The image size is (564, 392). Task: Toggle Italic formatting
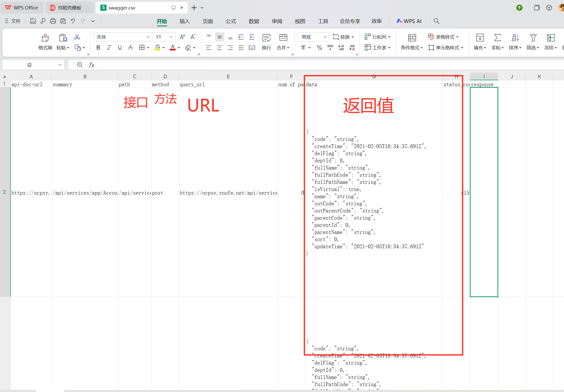[x=109, y=48]
